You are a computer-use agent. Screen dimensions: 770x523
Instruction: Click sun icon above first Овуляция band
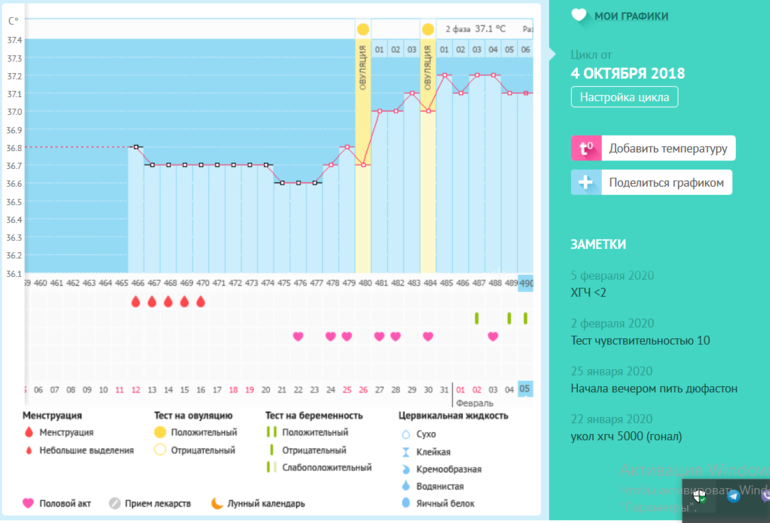[363, 30]
